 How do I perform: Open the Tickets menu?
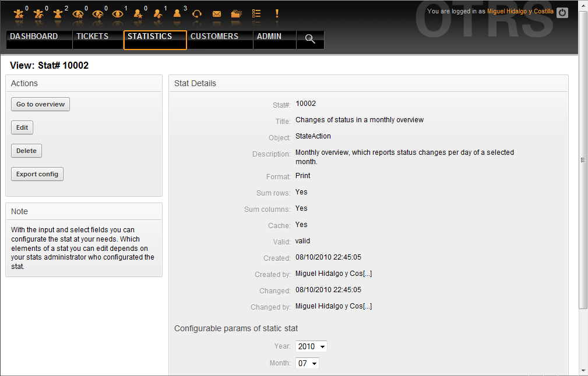coord(92,37)
